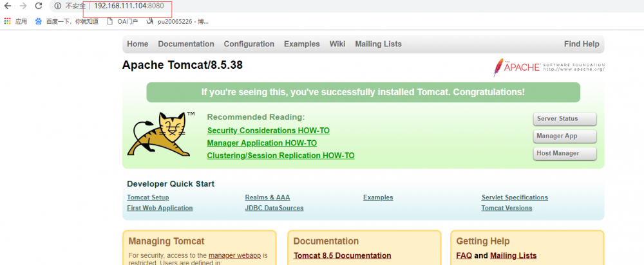Reload the page with the refresh icon
The height and width of the screenshot is (265, 644).
(x=39, y=6)
